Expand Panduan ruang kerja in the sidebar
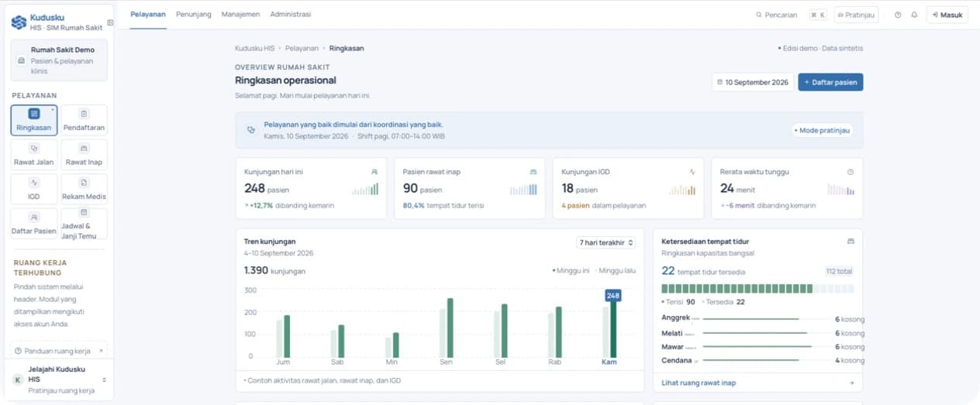 (x=60, y=351)
